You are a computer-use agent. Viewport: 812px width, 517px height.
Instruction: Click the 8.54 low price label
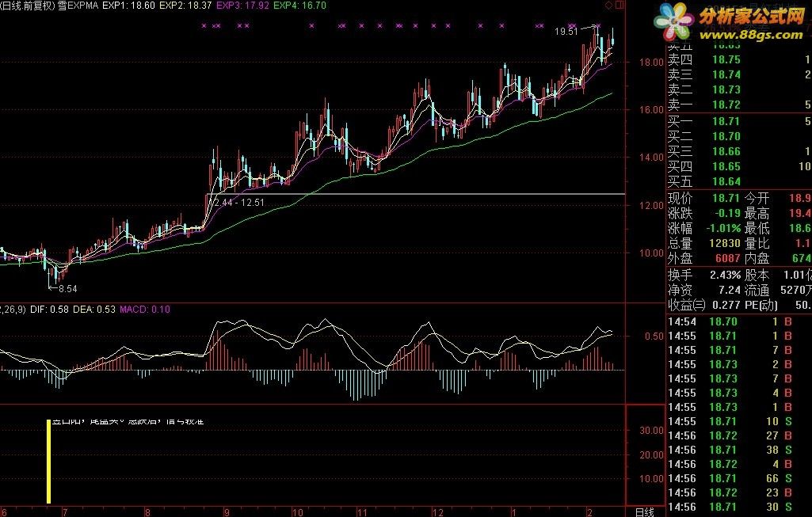pos(68,289)
